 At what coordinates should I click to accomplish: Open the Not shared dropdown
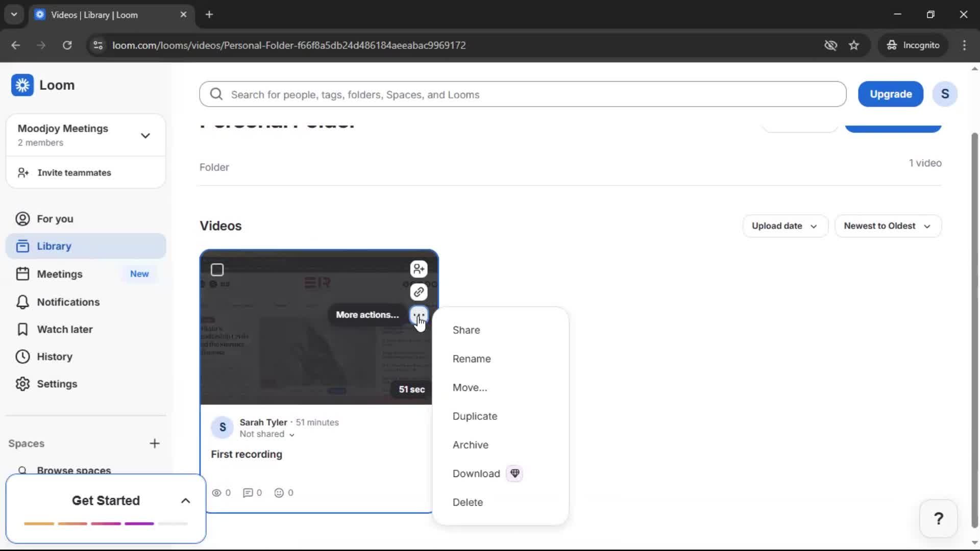point(266,434)
